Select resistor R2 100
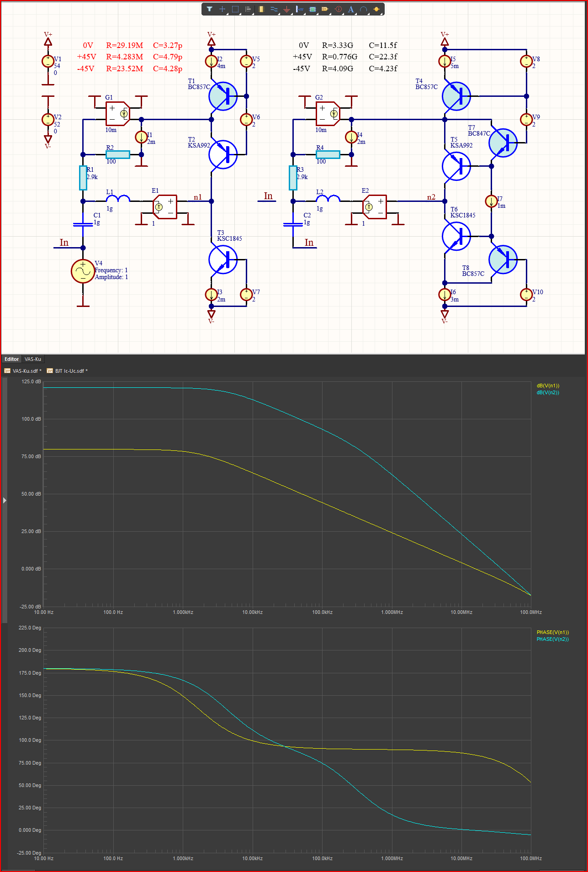Viewport: 588px width, 872px height. 118,154
